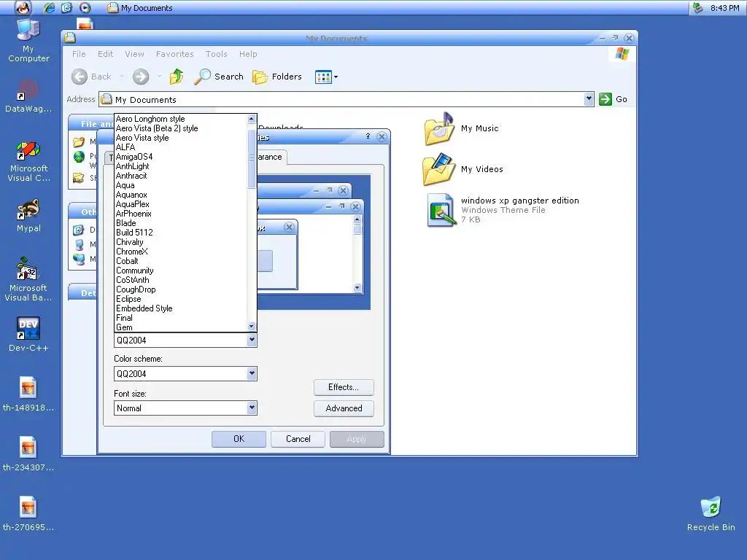This screenshot has height=560, width=747.
Task: Click the Forward arrow in My Documents
Action: tap(141, 77)
